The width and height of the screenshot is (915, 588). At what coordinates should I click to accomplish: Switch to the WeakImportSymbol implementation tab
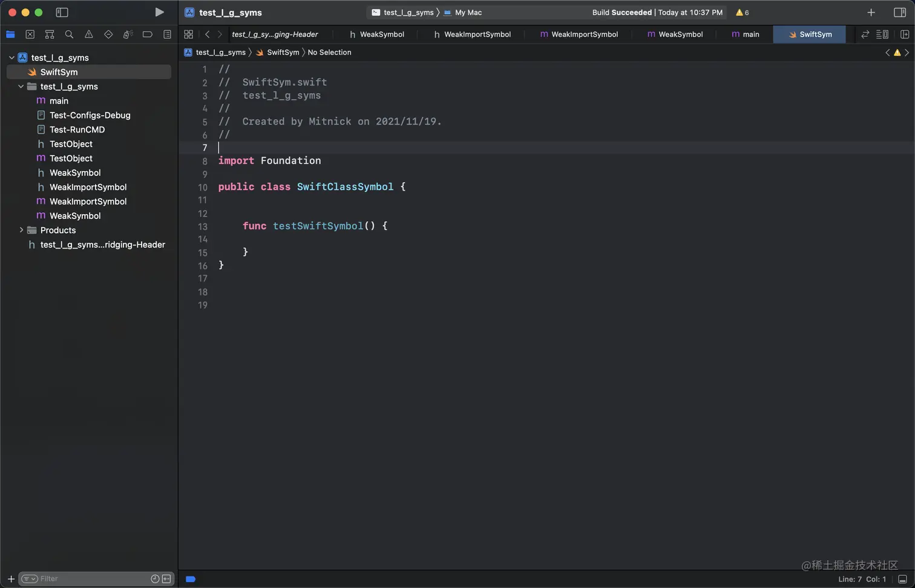(x=579, y=34)
